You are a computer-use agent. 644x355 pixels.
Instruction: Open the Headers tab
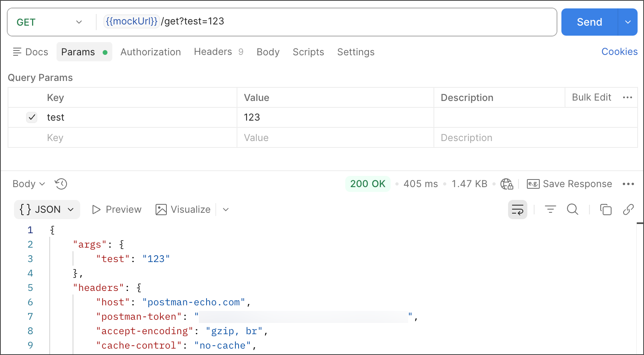[213, 52]
